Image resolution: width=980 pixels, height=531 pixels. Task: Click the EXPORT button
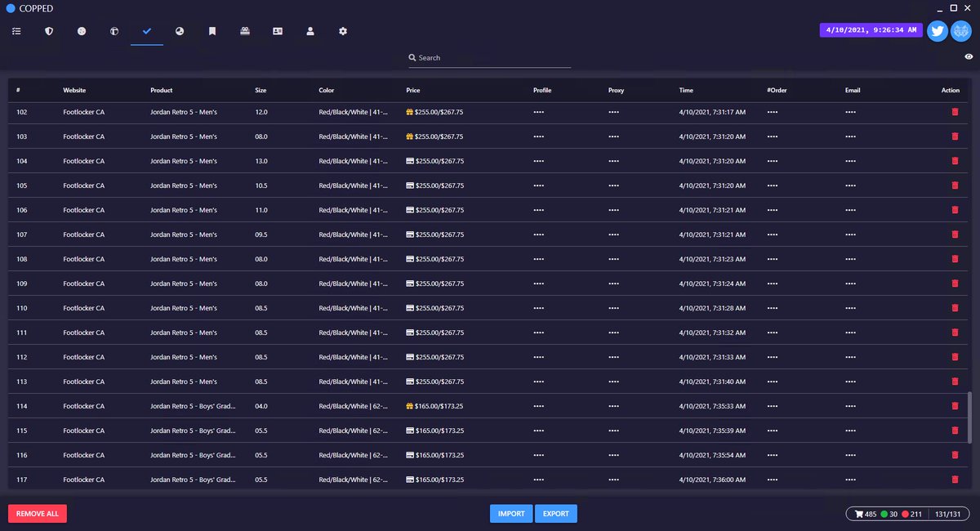tap(556, 514)
